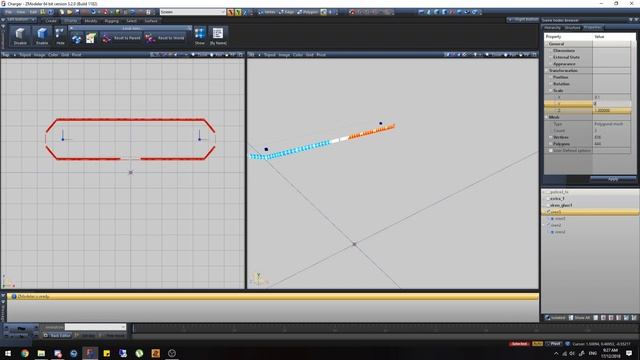
Task: Open the Rigging tab
Action: coord(111,20)
